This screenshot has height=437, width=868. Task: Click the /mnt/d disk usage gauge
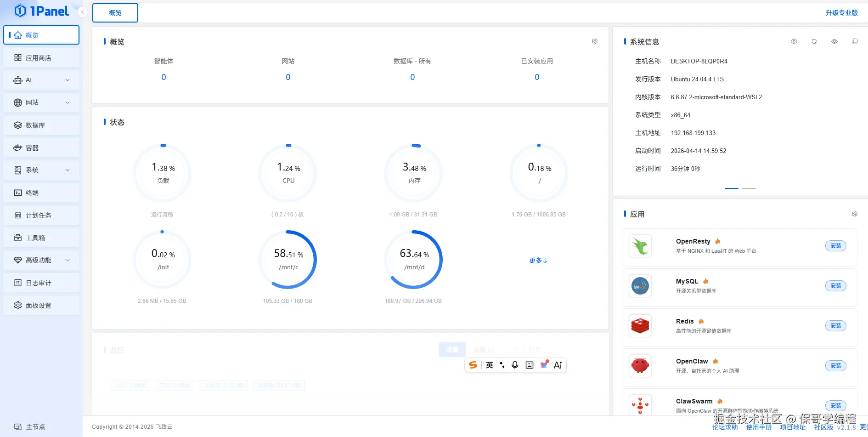coord(414,260)
